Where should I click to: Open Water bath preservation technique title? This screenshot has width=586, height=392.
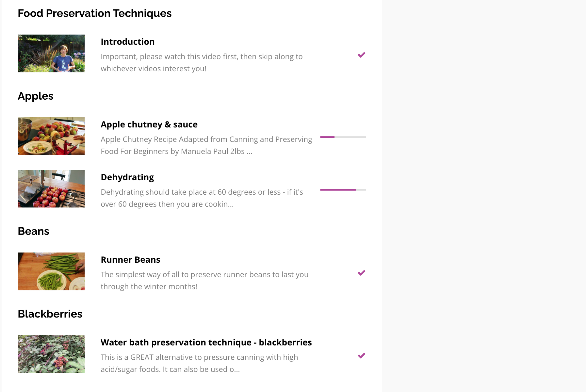pos(206,342)
